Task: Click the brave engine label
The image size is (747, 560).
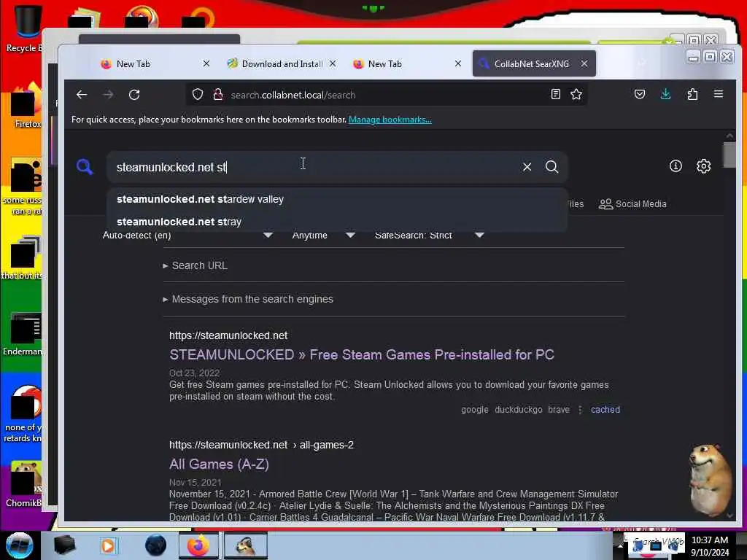Action: (558, 410)
